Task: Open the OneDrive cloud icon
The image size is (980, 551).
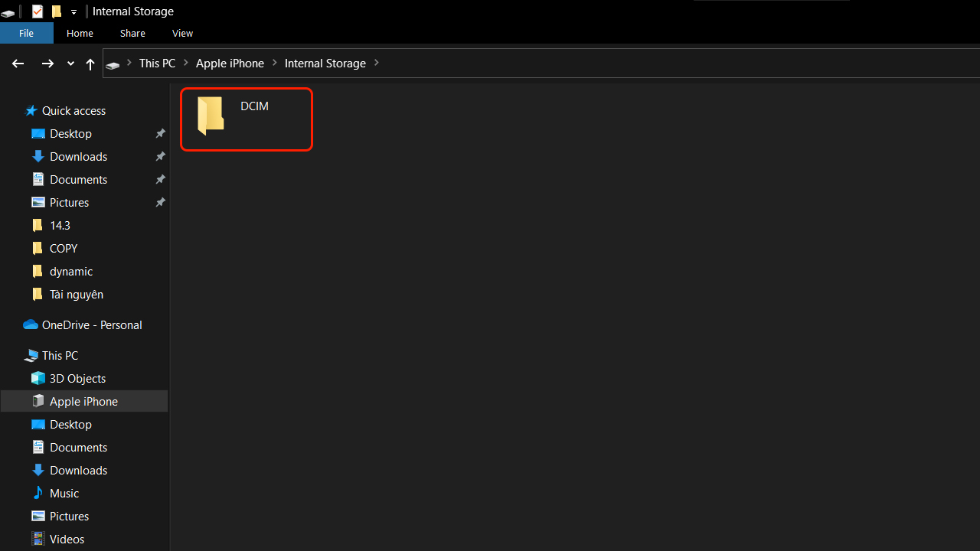Action: click(31, 325)
